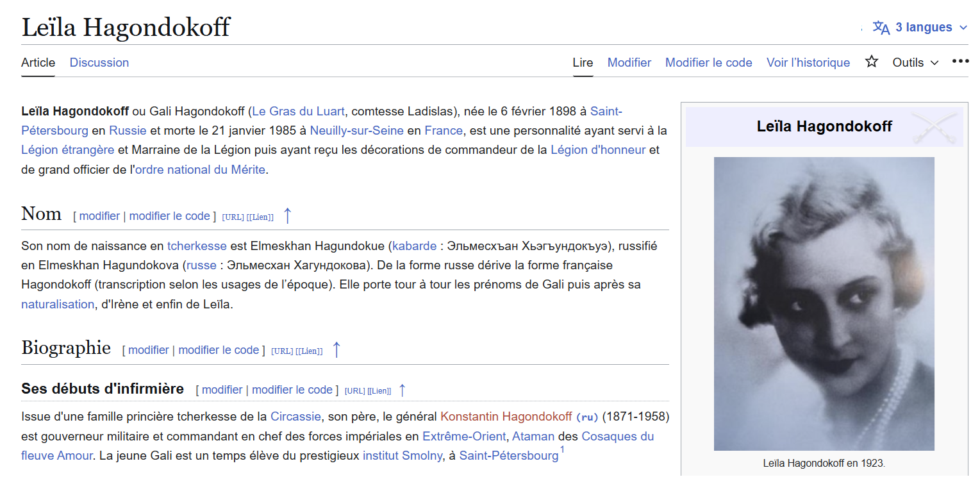Viewport: 980px width, 477px height.
Task: Click the (ru) marker after Konstantin Hagondokoff
Action: (588, 417)
